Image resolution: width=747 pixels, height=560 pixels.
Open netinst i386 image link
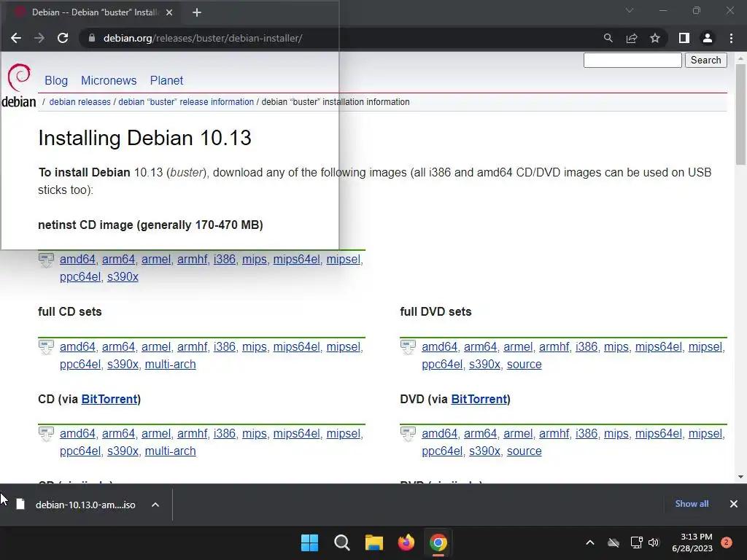pyautogui.click(x=225, y=260)
